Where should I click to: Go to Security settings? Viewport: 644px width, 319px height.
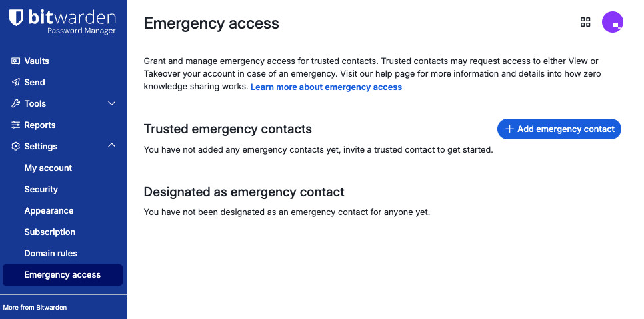(41, 189)
